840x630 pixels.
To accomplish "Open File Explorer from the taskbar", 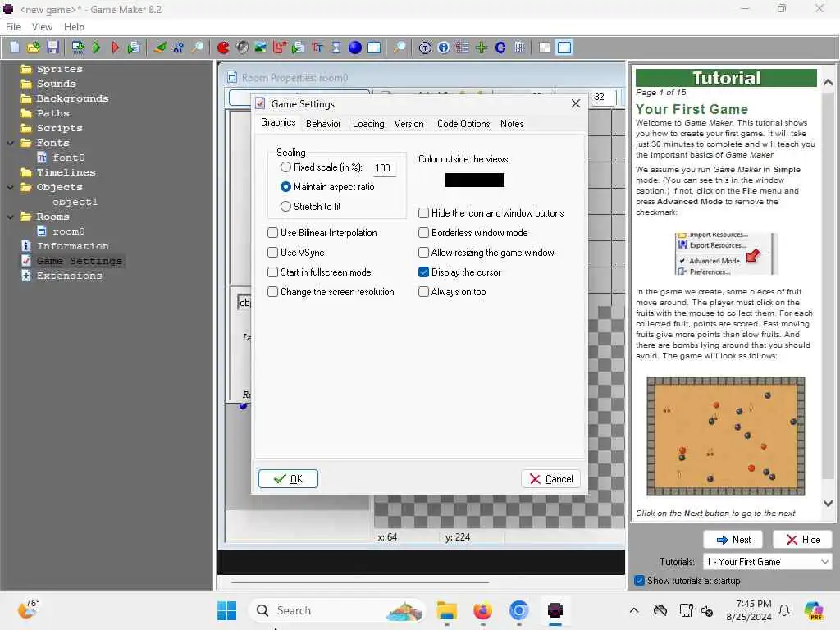I will [446, 610].
